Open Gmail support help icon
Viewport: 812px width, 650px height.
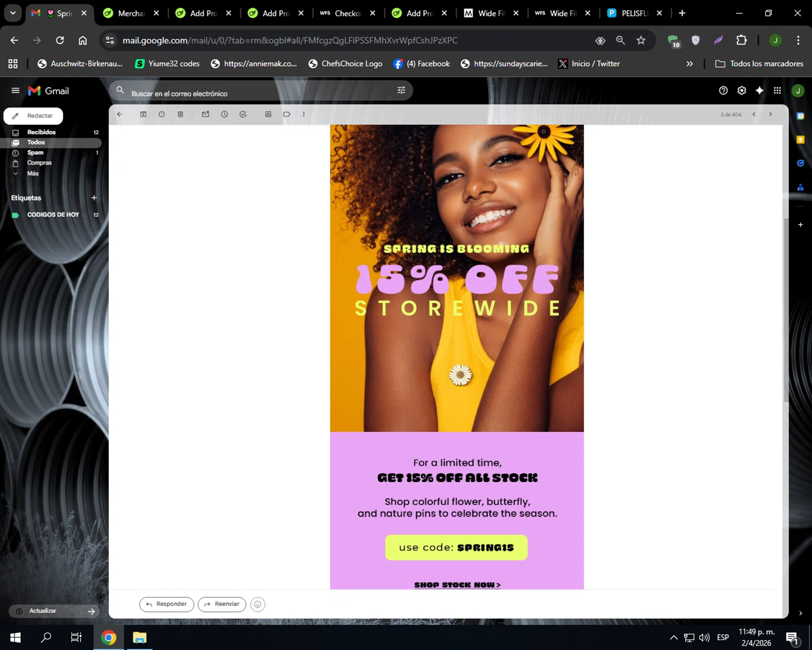pyautogui.click(x=723, y=90)
